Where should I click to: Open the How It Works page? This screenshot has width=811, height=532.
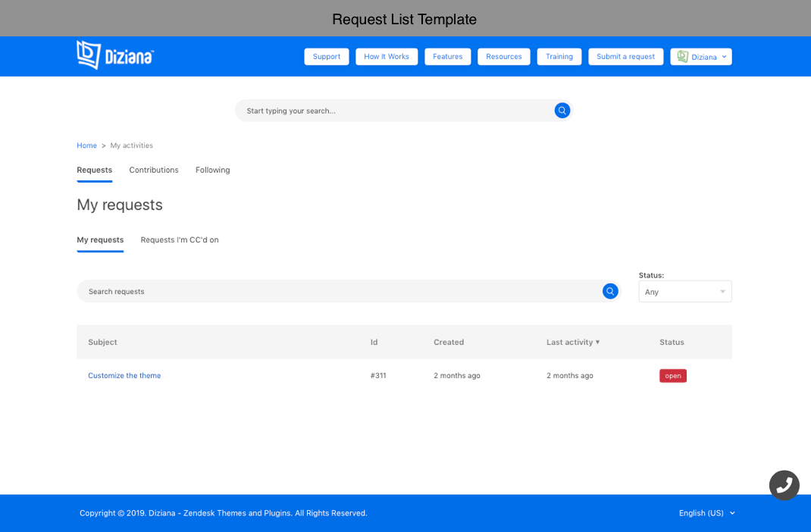(x=387, y=57)
